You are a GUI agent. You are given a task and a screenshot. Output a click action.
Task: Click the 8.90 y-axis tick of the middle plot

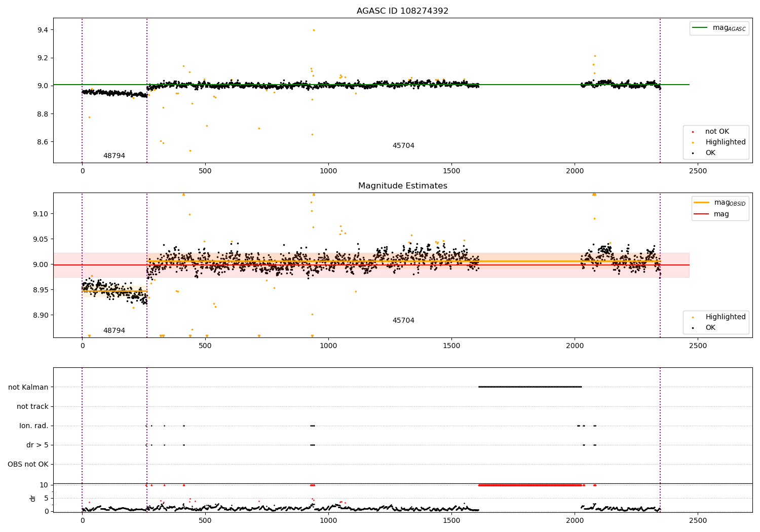point(41,315)
